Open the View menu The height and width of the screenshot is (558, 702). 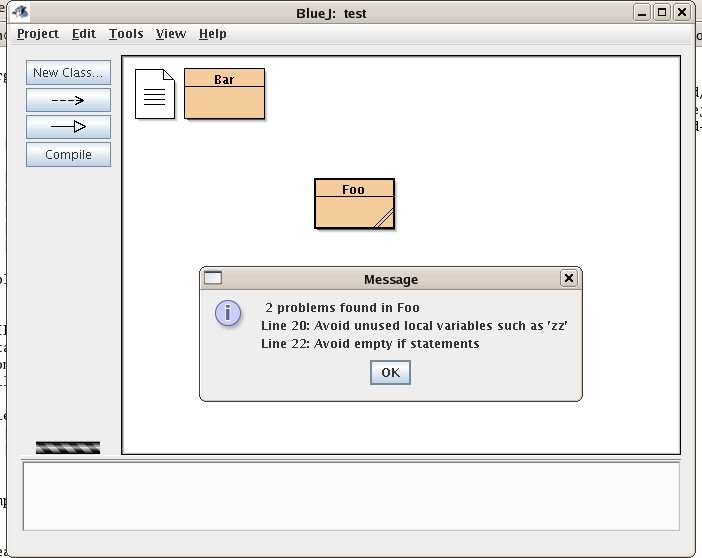pyautogui.click(x=171, y=34)
